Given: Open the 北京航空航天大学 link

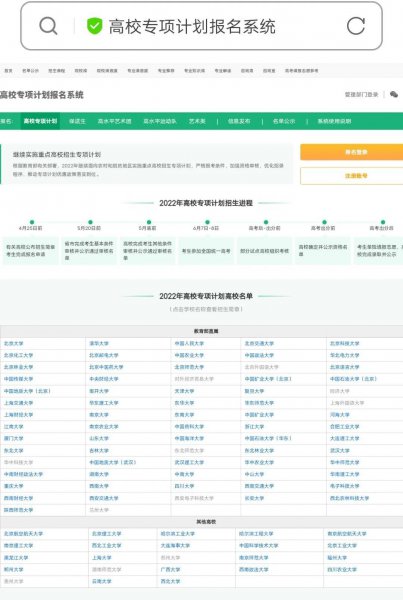Looking at the screenshot, I should click(x=24, y=533).
